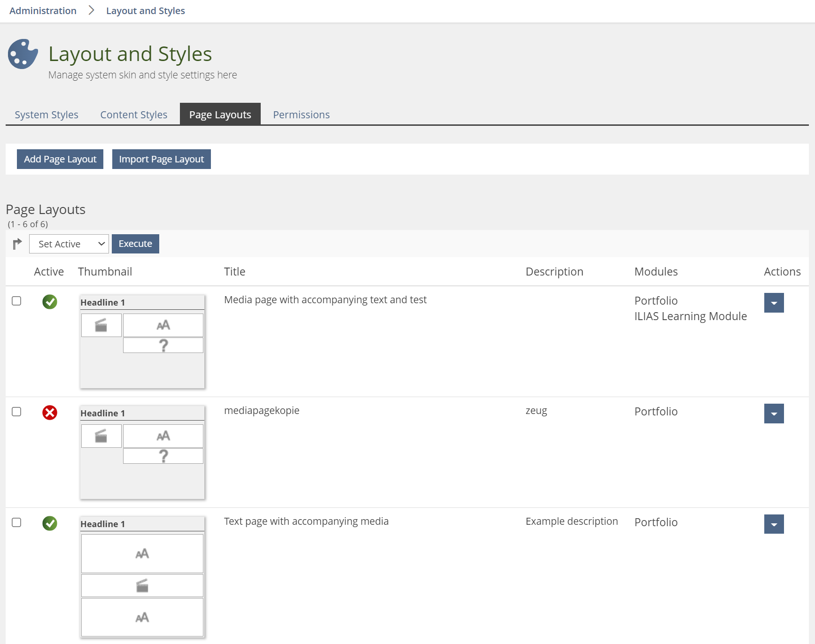The height and width of the screenshot is (644, 815).
Task: Open the Text page layout thumbnail
Action: pyautogui.click(x=142, y=577)
